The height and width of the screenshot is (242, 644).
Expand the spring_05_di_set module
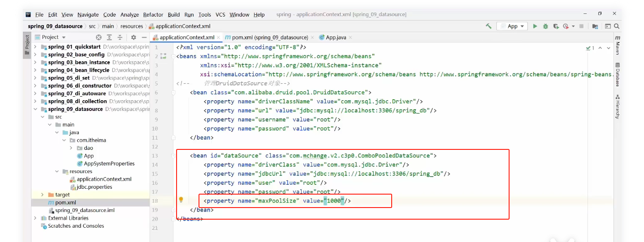(35, 78)
